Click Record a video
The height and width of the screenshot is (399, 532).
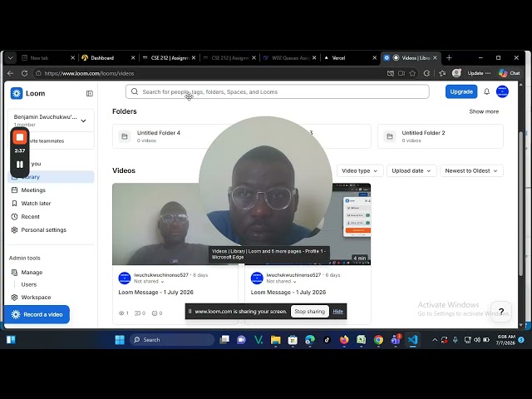coord(37,314)
